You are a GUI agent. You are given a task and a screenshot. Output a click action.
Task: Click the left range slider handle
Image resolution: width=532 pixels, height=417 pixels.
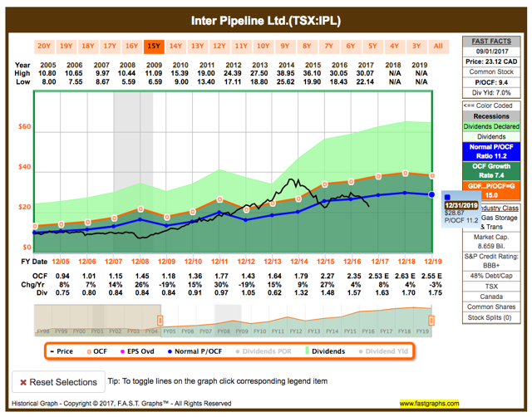[x=160, y=320]
